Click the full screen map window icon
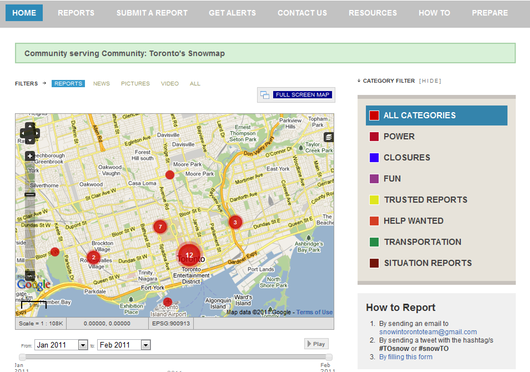530x372 pixels. click(265, 95)
